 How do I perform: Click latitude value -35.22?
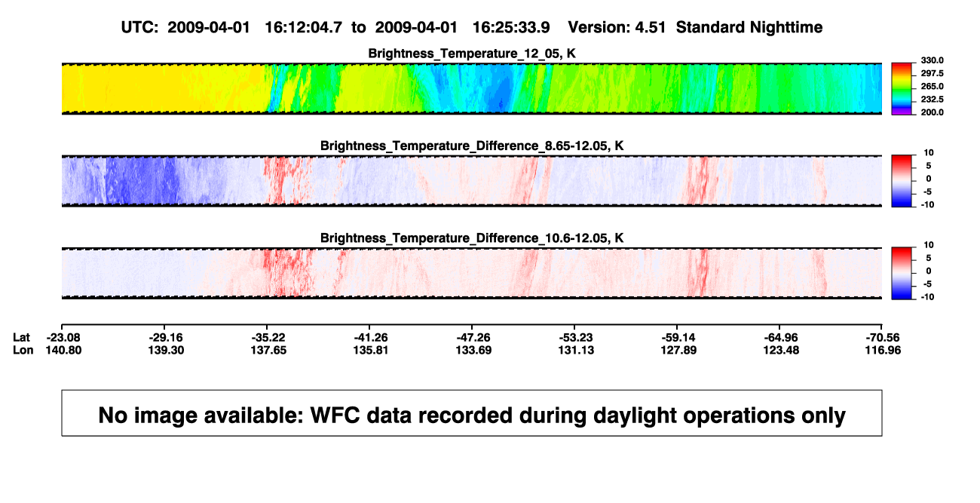[270, 337]
